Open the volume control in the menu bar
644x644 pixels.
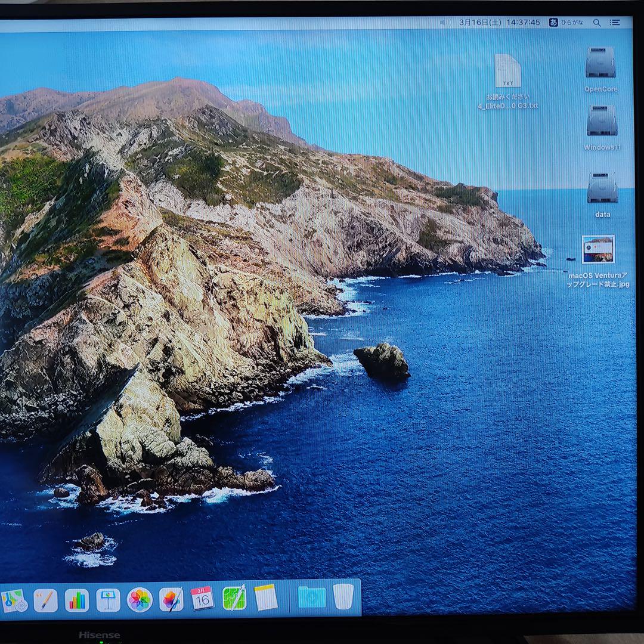tap(445, 22)
